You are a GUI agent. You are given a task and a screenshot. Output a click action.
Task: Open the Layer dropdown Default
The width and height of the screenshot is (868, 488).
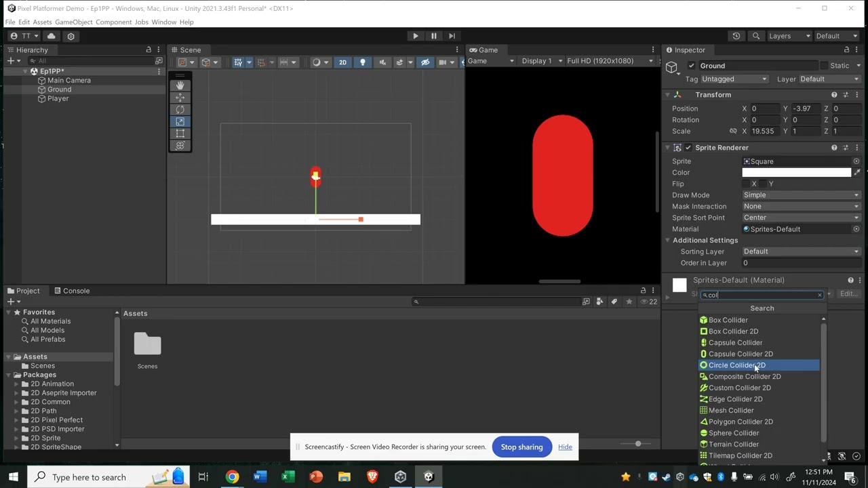[829, 79]
